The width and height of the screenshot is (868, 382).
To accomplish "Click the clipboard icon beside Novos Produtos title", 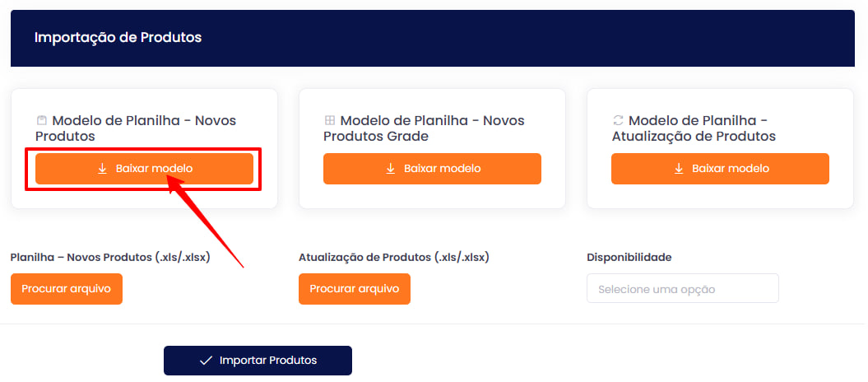I will (41, 120).
